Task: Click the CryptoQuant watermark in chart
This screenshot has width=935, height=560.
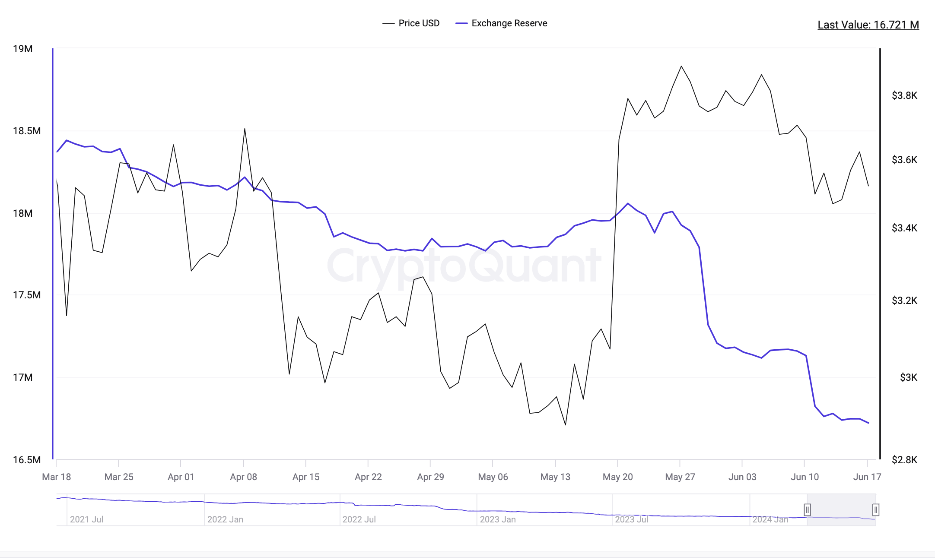Action: (464, 266)
